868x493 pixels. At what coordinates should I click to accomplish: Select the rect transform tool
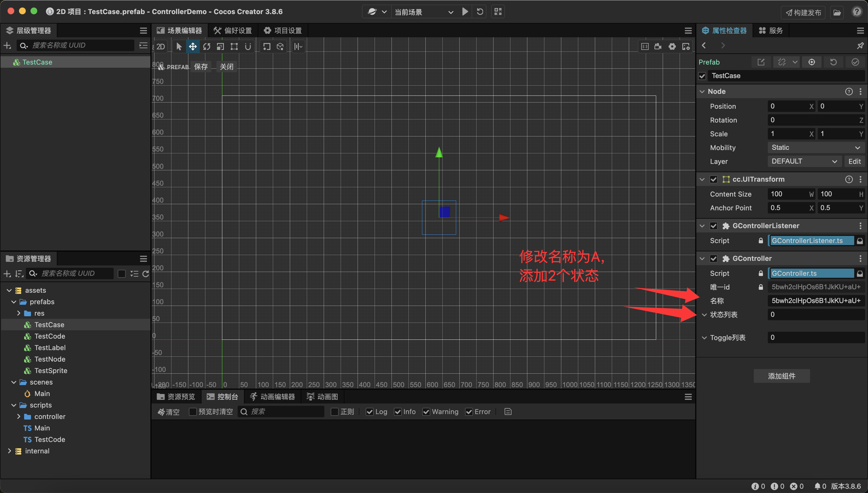[234, 46]
